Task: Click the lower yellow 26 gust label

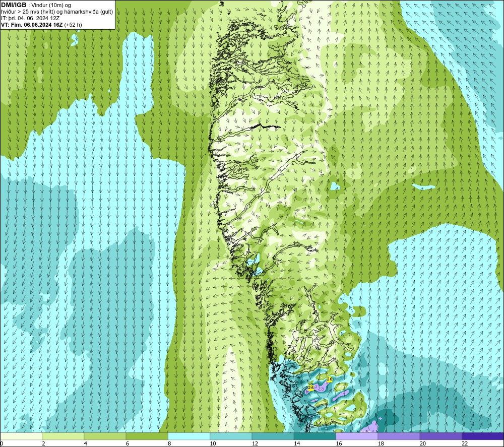Action: coord(311,388)
